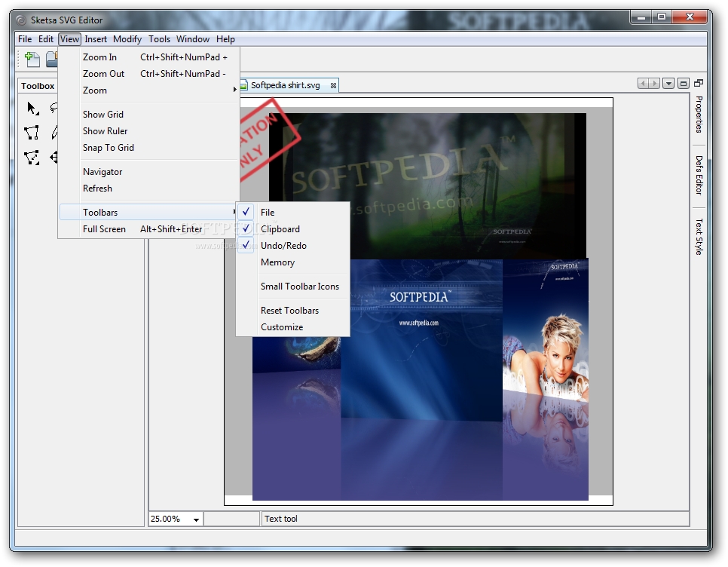This screenshot has width=728, height=567.
Task: Open the Properties side panel
Action: (x=699, y=115)
